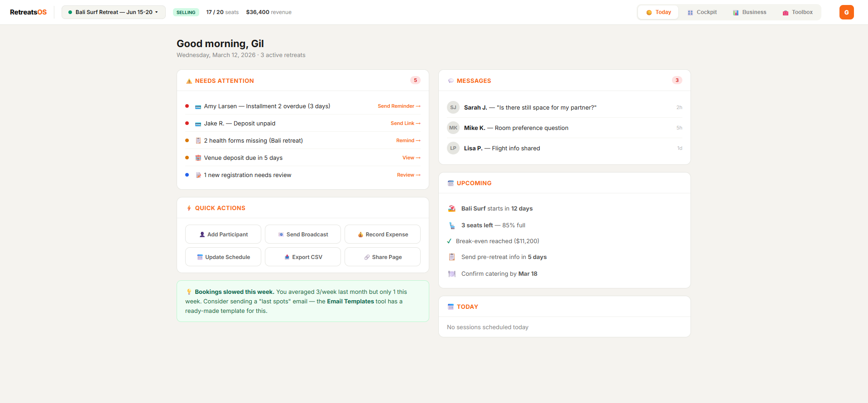Click the orange G user avatar
Viewport: 868px width, 403px height.
tap(846, 12)
